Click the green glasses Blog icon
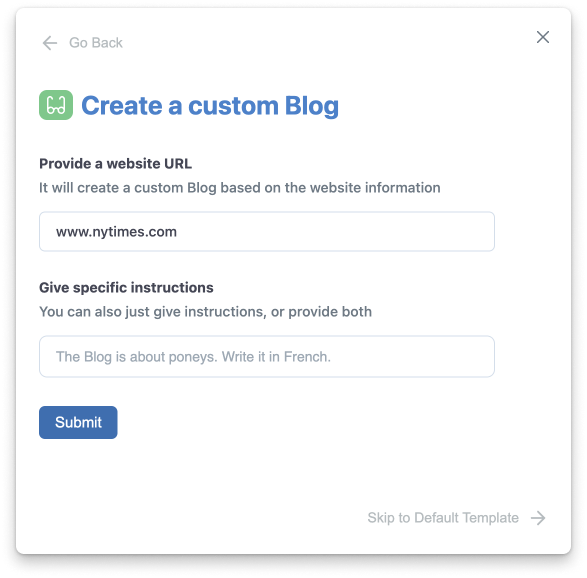The height and width of the screenshot is (578, 587). click(56, 105)
